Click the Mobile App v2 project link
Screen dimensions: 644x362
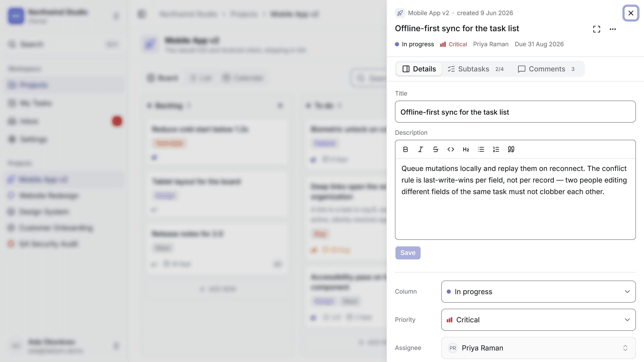click(428, 13)
